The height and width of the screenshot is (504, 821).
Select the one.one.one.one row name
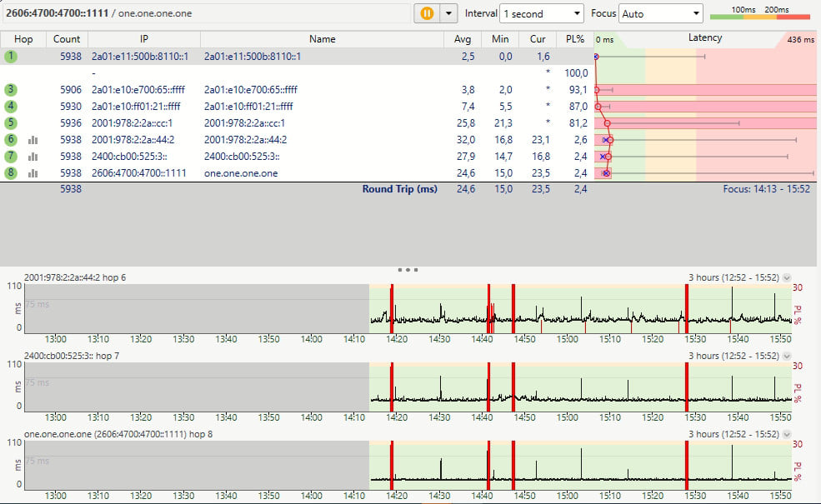click(x=241, y=173)
